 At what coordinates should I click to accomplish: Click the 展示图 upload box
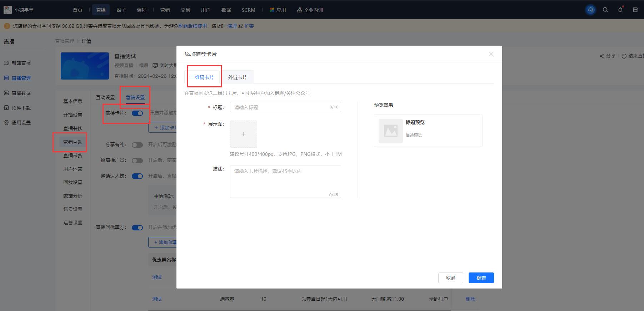point(243,134)
